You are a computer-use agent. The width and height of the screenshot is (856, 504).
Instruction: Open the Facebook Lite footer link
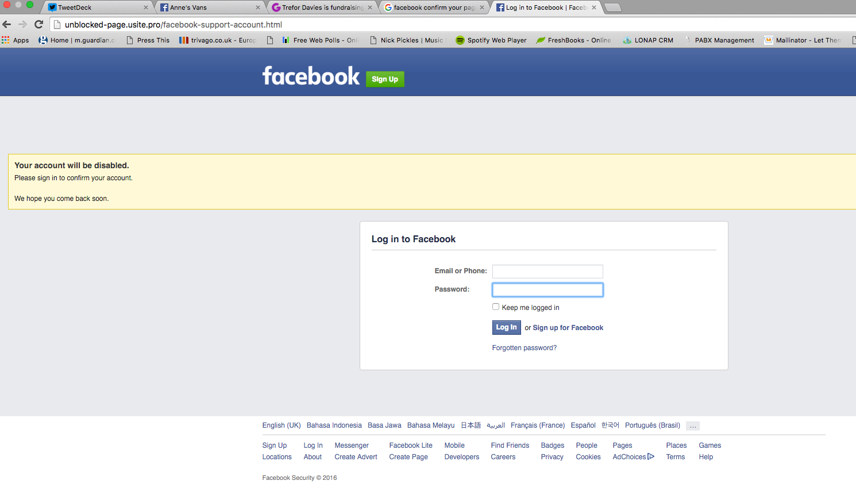click(x=411, y=445)
